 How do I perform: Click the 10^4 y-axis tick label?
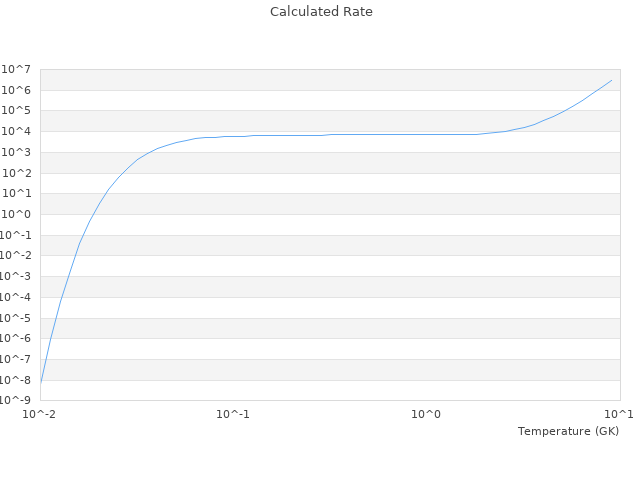pos(16,132)
